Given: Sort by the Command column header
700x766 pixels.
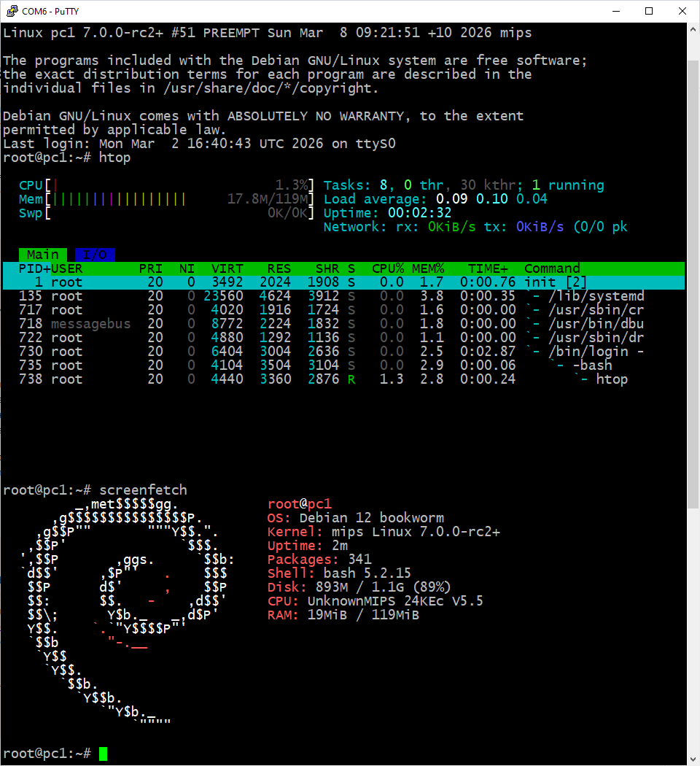Looking at the screenshot, I should click(552, 268).
